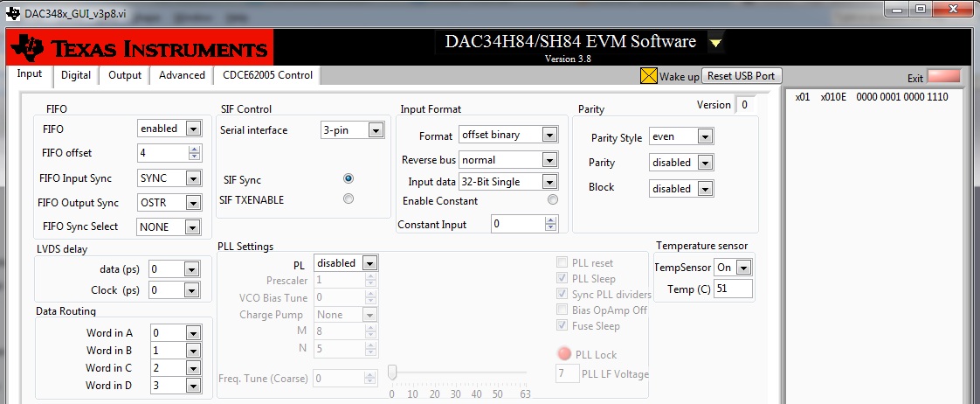Open the Advanced tab
The height and width of the screenshot is (404, 980).
click(x=182, y=75)
